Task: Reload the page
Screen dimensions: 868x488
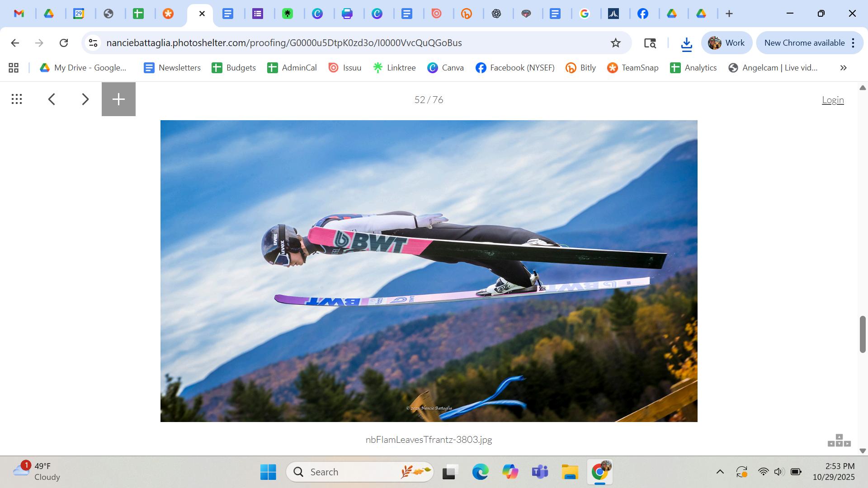Action: click(64, 43)
